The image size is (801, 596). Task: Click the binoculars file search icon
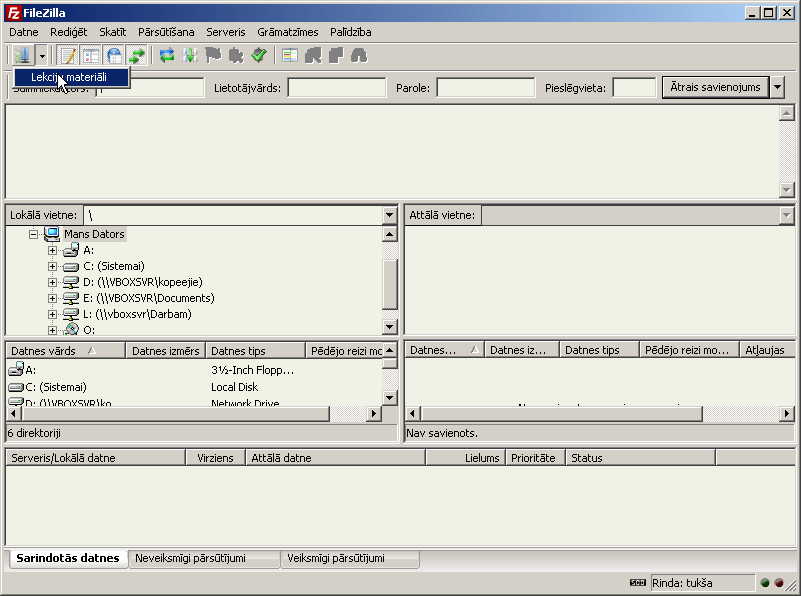(359, 55)
